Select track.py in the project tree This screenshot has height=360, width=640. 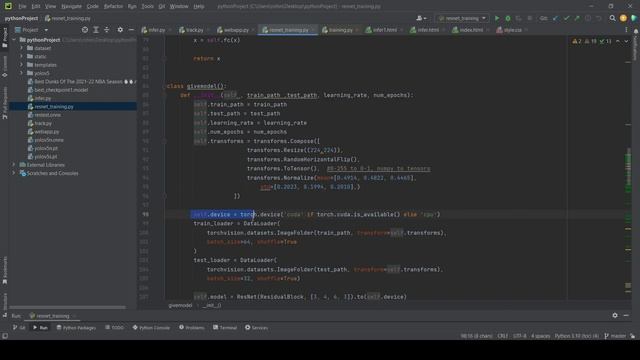[43, 123]
